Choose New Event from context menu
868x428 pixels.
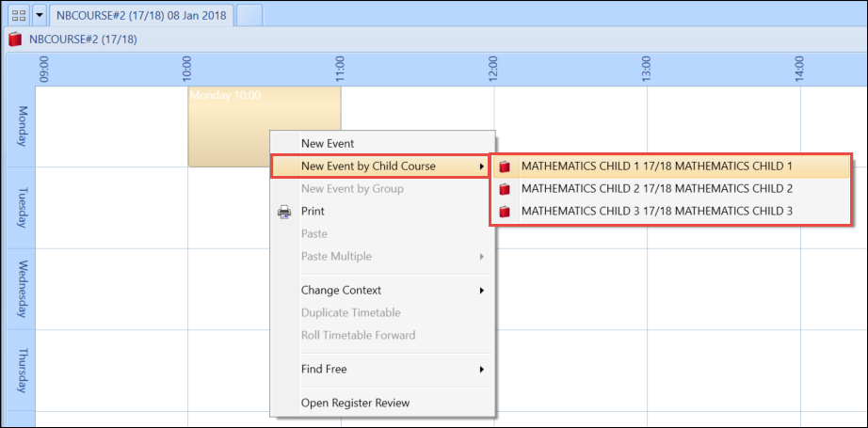tap(327, 144)
